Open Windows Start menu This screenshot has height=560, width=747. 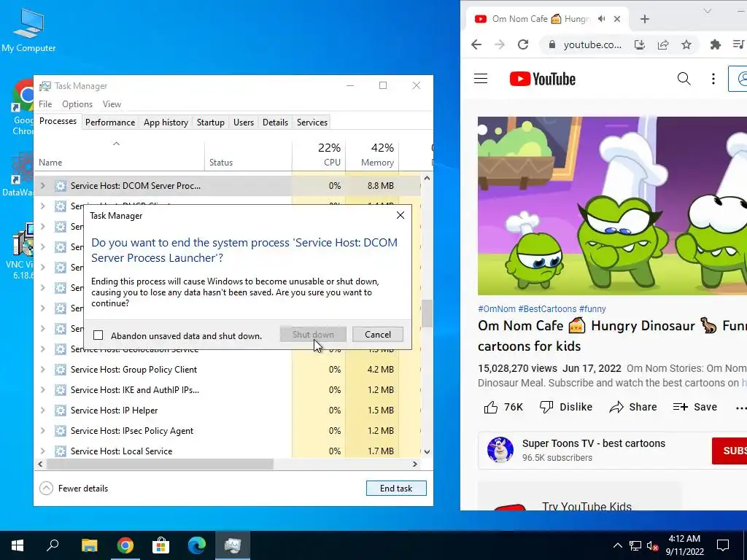18,545
